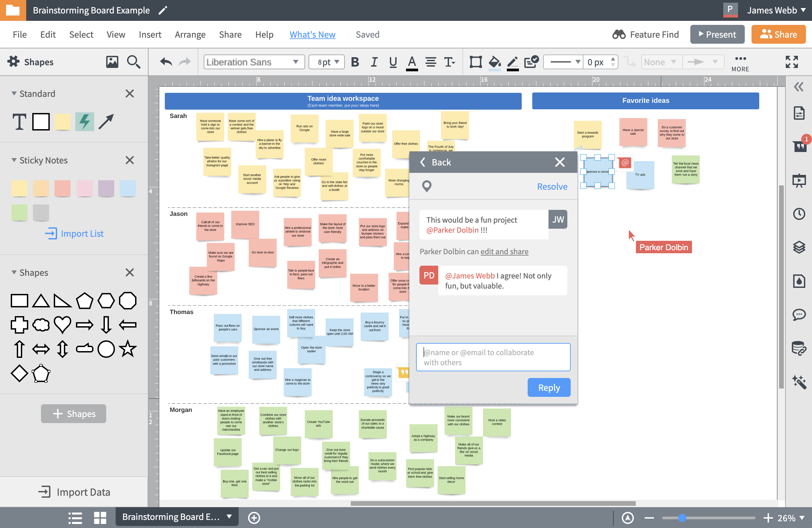Open the revision History panel
The image size is (812, 528).
click(800, 214)
